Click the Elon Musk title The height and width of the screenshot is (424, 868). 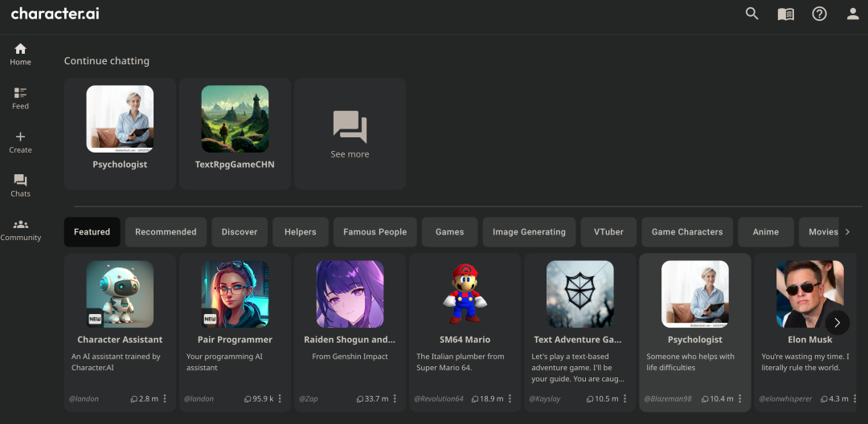[x=810, y=340]
